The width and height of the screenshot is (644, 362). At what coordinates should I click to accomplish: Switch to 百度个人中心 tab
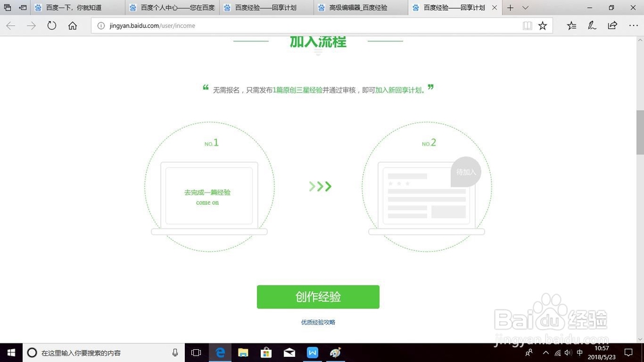tap(172, 7)
